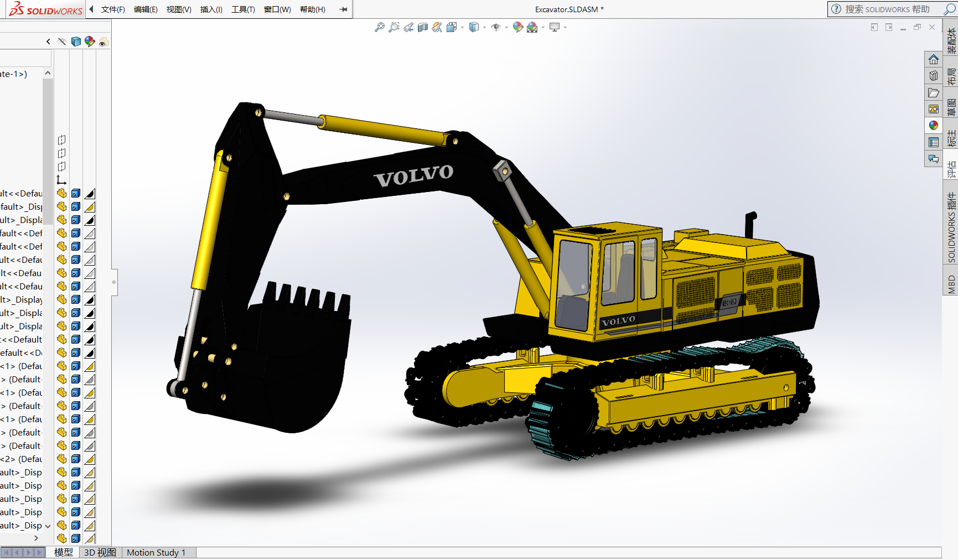The width and height of the screenshot is (958, 560).
Task: Open the 草图 command tab
Action: pyautogui.click(x=951, y=107)
